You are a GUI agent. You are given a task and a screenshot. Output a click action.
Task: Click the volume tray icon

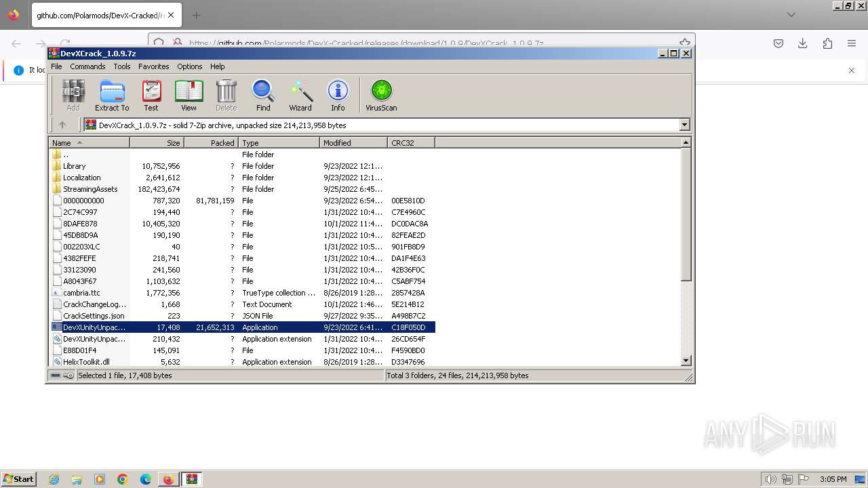pos(771,479)
